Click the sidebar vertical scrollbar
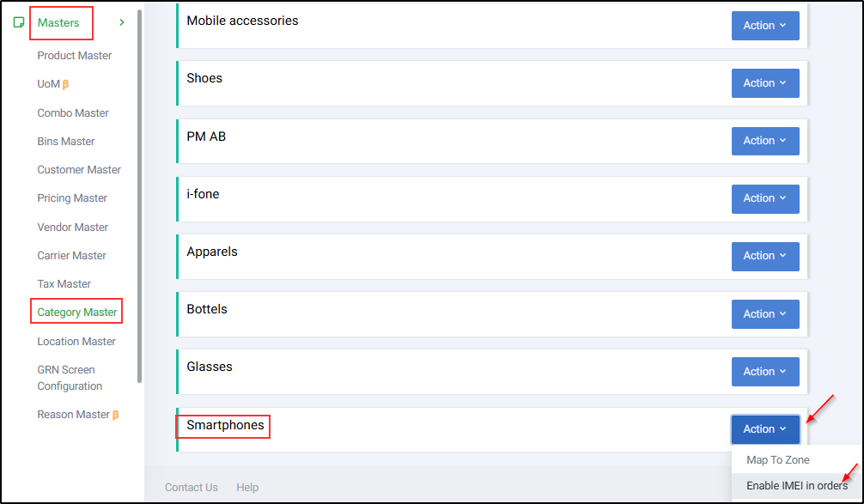Viewport: 864px width, 504px height. (x=140, y=196)
